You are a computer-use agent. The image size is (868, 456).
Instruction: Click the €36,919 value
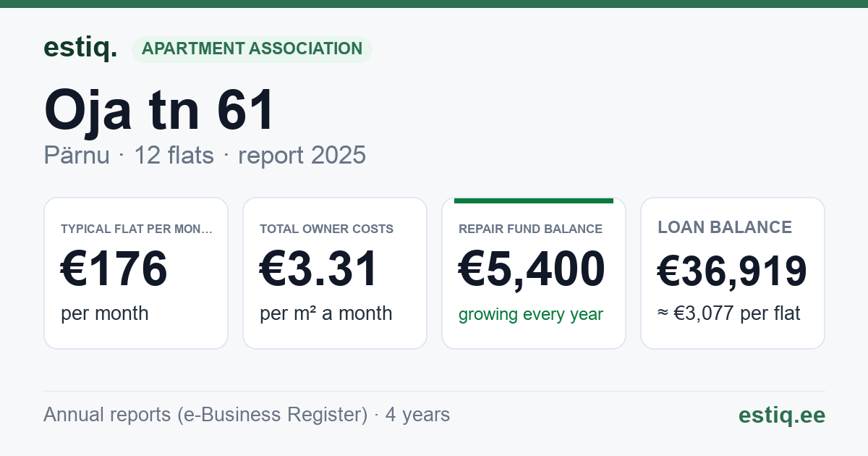click(x=732, y=272)
